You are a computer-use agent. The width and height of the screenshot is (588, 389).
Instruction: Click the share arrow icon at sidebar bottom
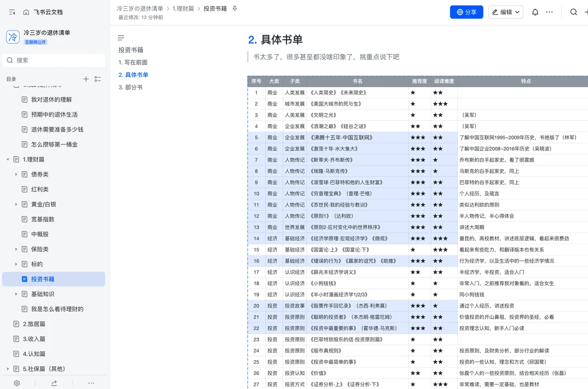pos(54,383)
